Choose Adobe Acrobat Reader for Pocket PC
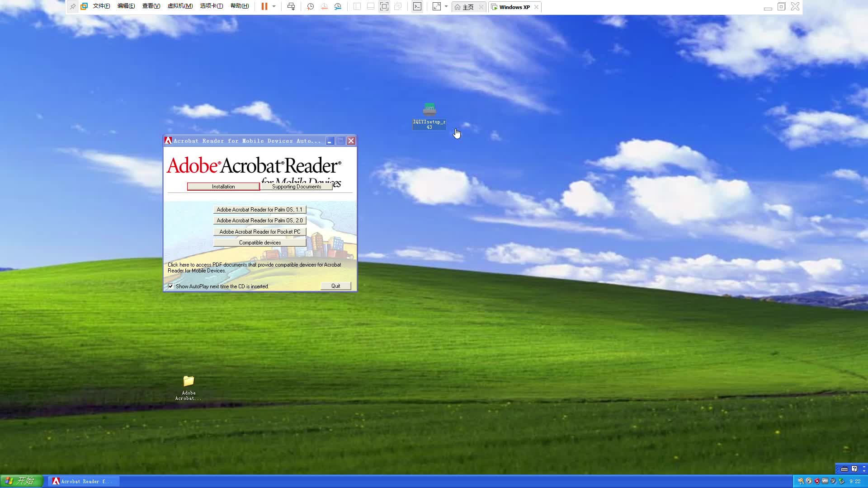This screenshot has width=868, height=488. coord(259,232)
